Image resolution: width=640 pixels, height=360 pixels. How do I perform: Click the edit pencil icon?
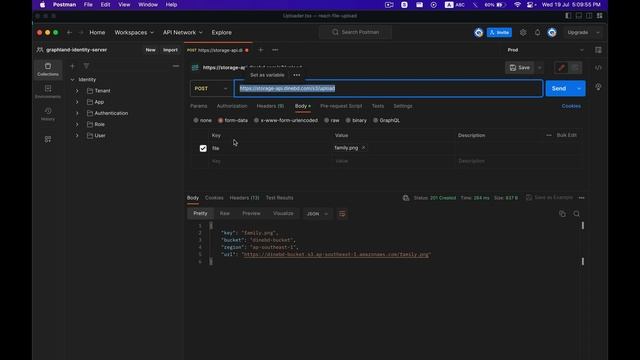(x=561, y=68)
